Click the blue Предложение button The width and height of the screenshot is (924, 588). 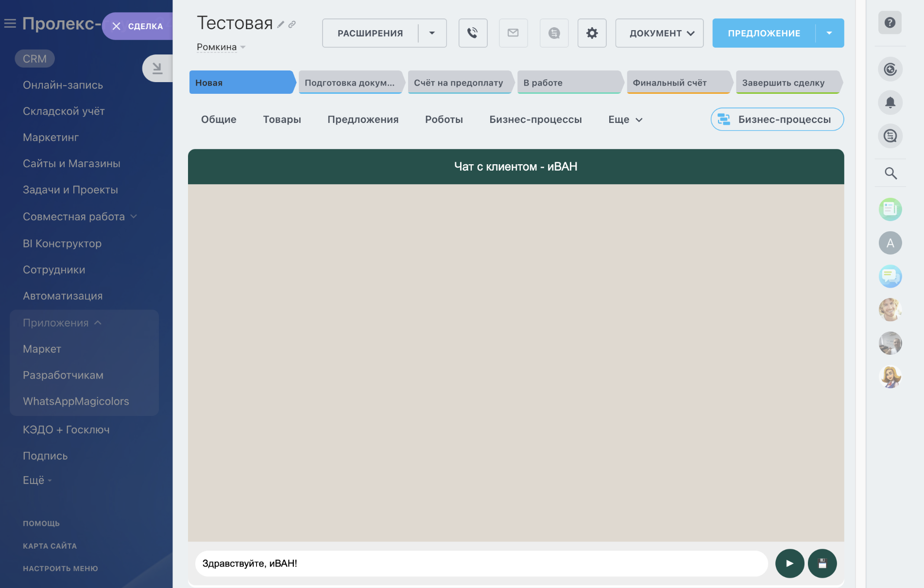764,33
